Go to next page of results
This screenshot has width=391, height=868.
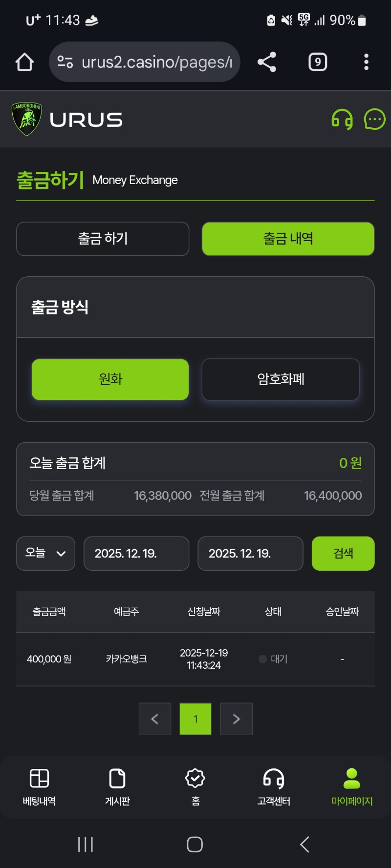tap(236, 719)
